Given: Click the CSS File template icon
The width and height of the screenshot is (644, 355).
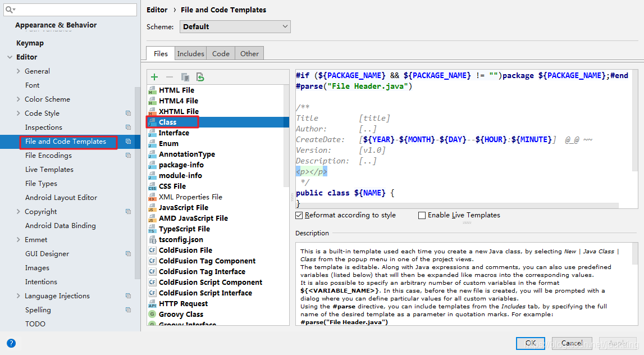Looking at the screenshot, I should pos(152,186).
